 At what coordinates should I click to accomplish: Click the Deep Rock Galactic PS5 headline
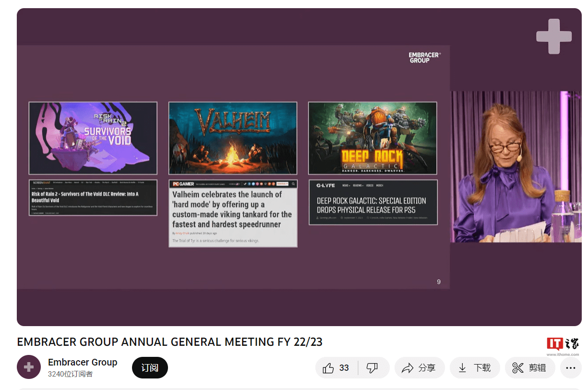click(372, 205)
